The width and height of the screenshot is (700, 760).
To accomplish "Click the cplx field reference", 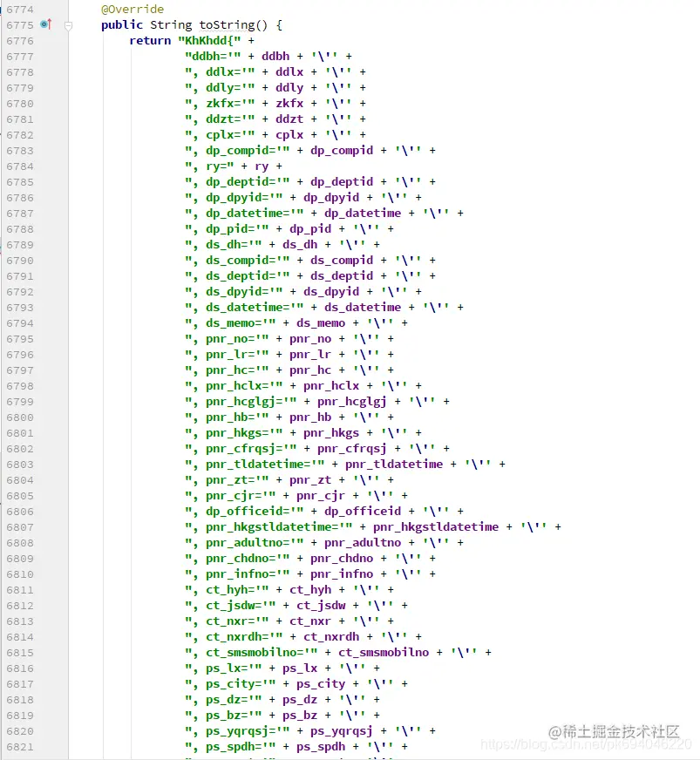I will [289, 135].
